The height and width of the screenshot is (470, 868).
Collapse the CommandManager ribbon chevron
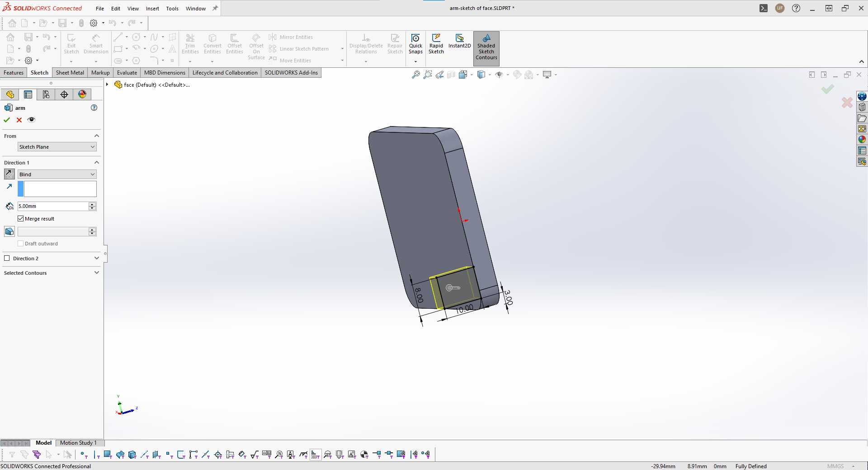pyautogui.click(x=862, y=61)
